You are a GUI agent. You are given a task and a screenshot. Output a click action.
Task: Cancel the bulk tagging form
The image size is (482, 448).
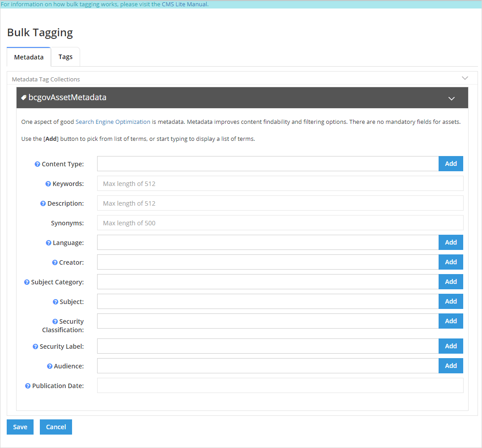[x=56, y=427]
